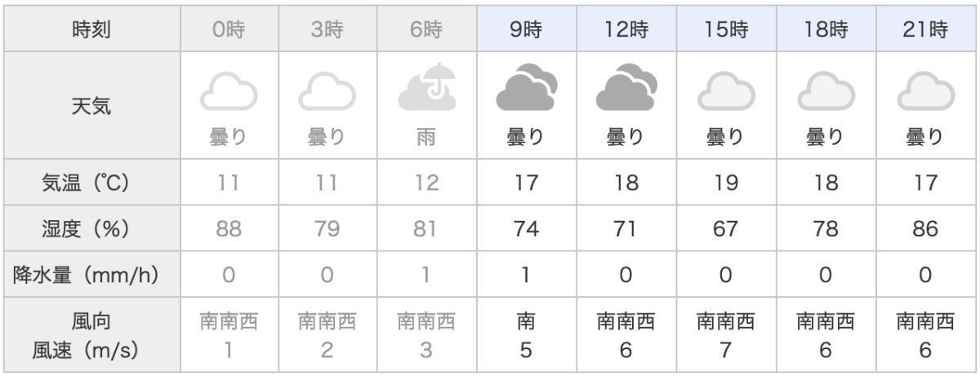Click the 降水量 (mm/h) row label
Viewport: 980px width, 376px height.
pyautogui.click(x=91, y=276)
